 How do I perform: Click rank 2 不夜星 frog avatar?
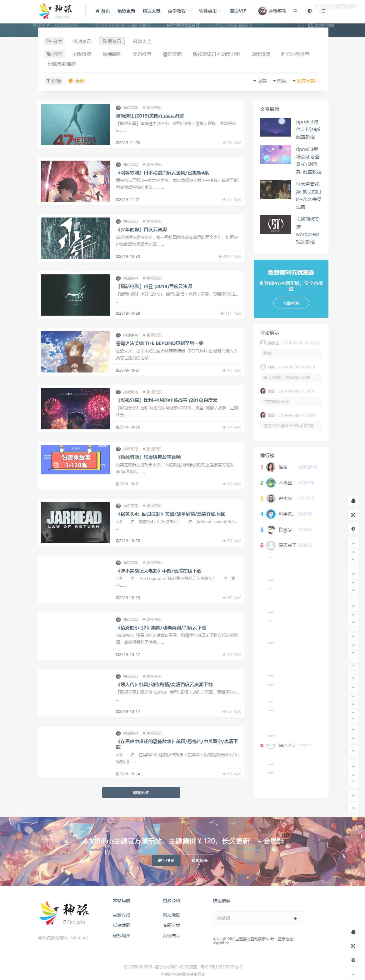271,483
